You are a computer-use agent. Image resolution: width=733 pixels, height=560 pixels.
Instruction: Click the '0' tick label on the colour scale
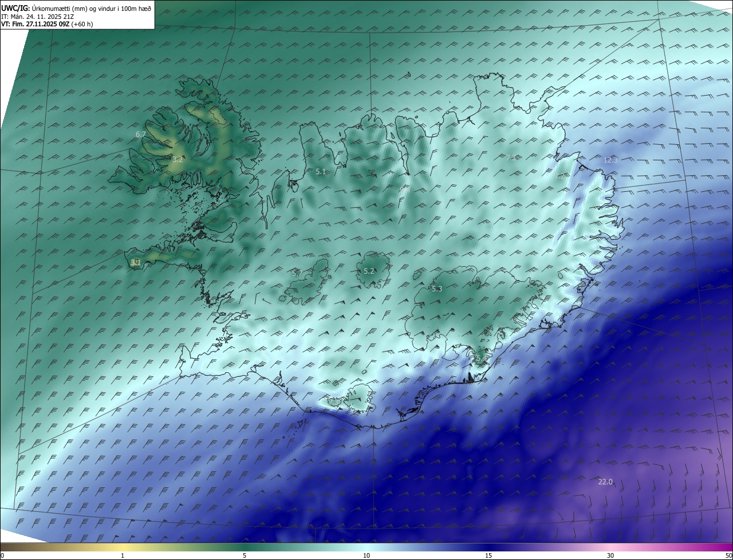click(2, 555)
